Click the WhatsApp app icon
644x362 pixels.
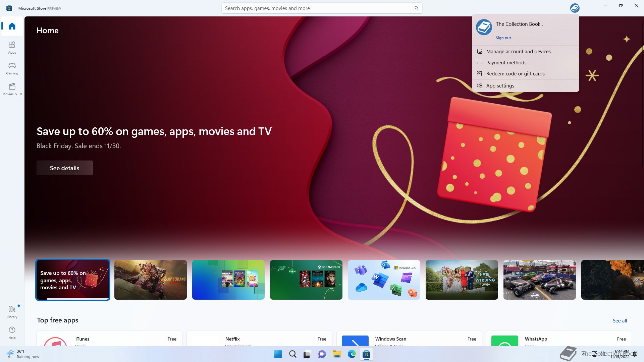click(x=504, y=341)
